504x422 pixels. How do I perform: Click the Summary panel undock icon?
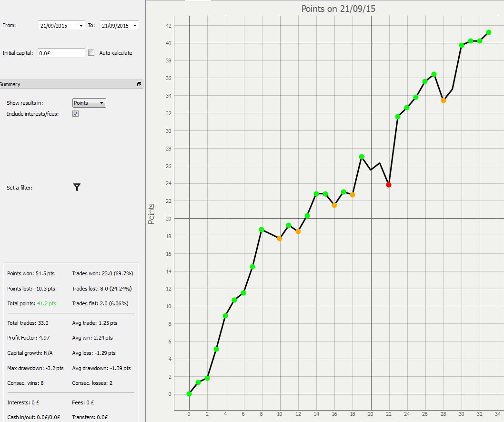139,84
